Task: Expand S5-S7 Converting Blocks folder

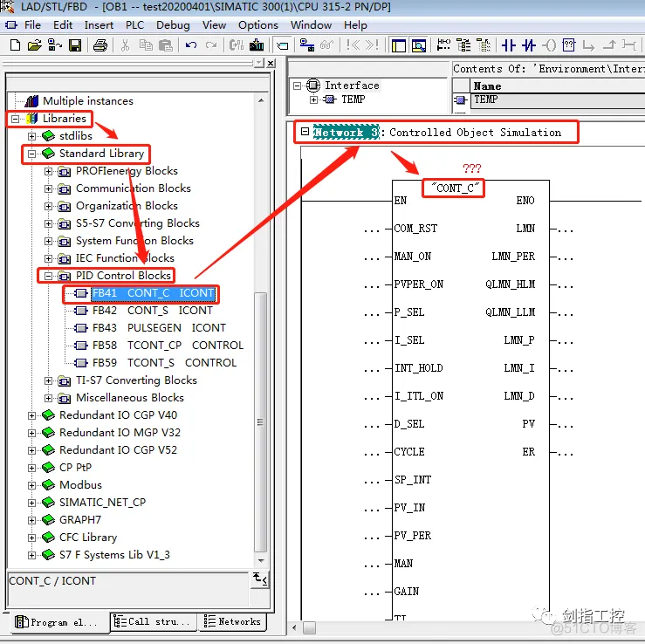Action: click(49, 223)
